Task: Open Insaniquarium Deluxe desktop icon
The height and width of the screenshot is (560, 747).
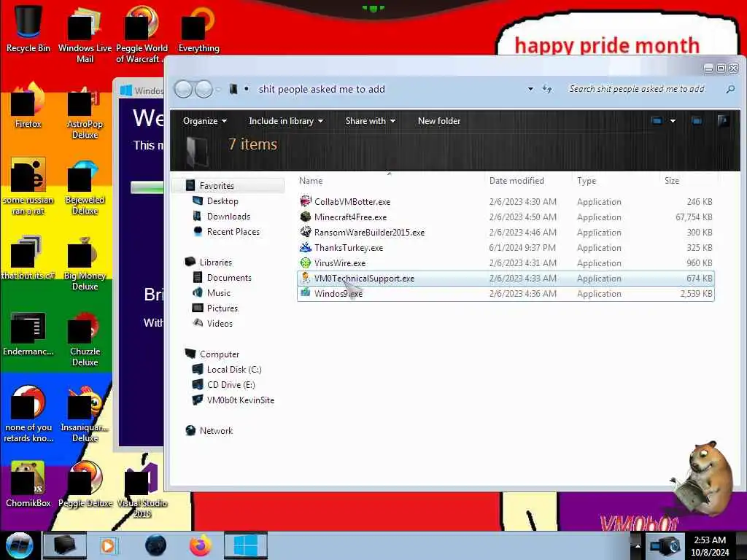Action: 85,413
